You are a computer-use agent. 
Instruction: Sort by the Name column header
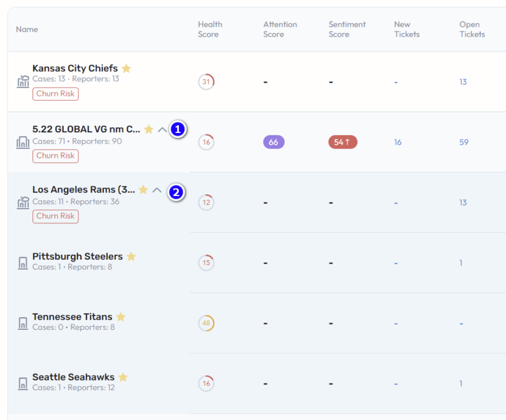(27, 29)
